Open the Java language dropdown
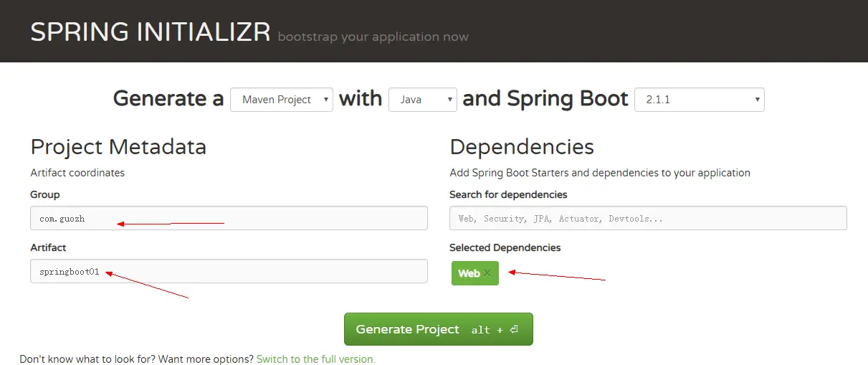 click(423, 100)
